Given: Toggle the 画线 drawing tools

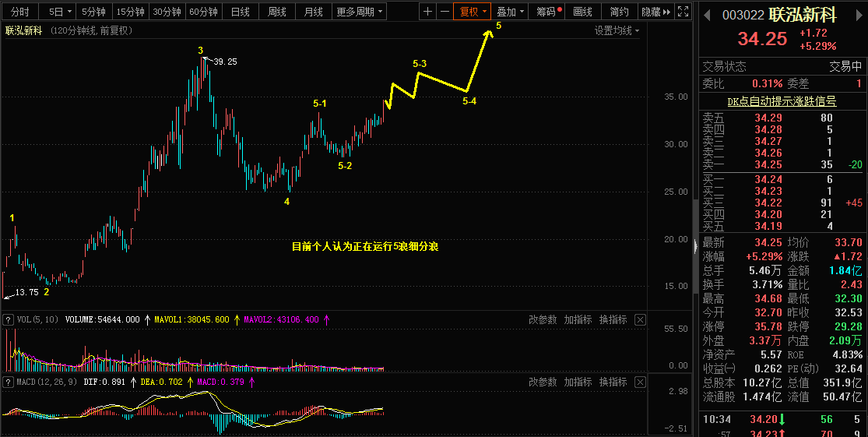Looking at the screenshot, I should click(x=583, y=12).
